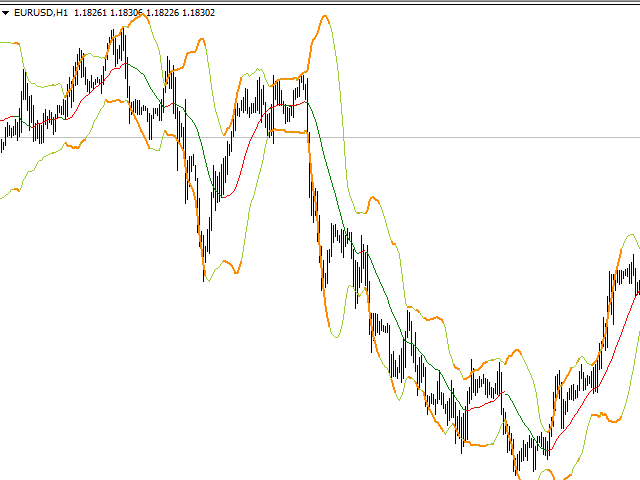This screenshot has width=640, height=480.
Task: Click the light green upper band peak at far right
Action: [630, 235]
